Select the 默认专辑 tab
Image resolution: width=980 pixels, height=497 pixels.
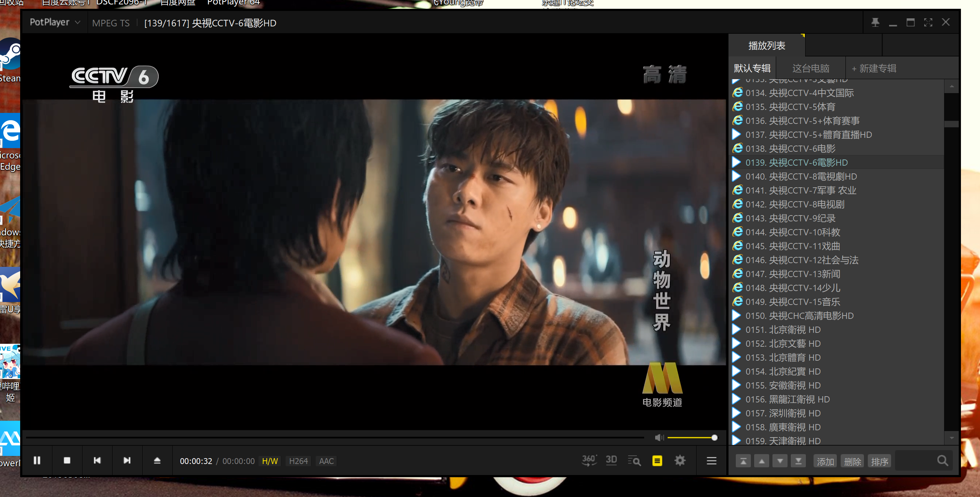click(x=752, y=69)
